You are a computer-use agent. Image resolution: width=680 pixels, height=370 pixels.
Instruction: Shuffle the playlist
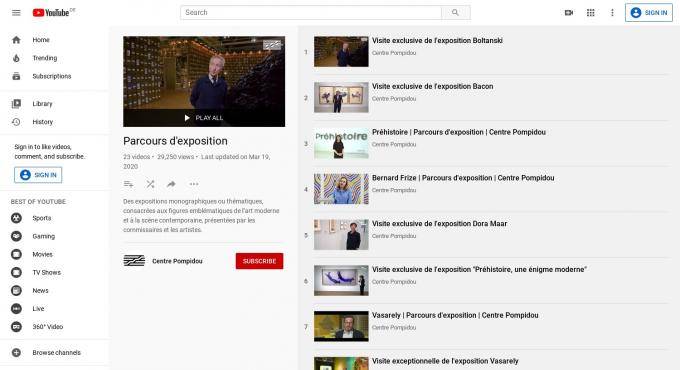pyautogui.click(x=150, y=184)
